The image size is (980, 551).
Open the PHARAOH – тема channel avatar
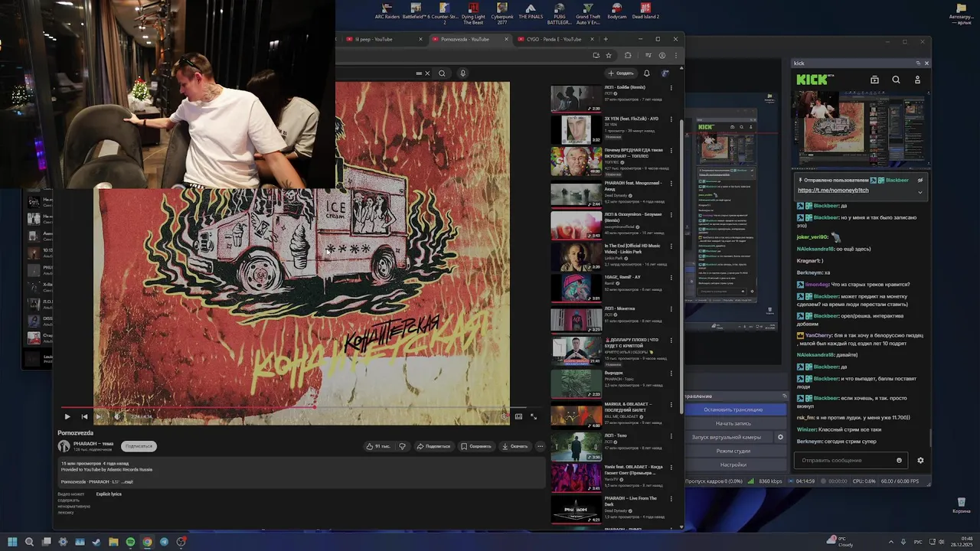[64, 446]
